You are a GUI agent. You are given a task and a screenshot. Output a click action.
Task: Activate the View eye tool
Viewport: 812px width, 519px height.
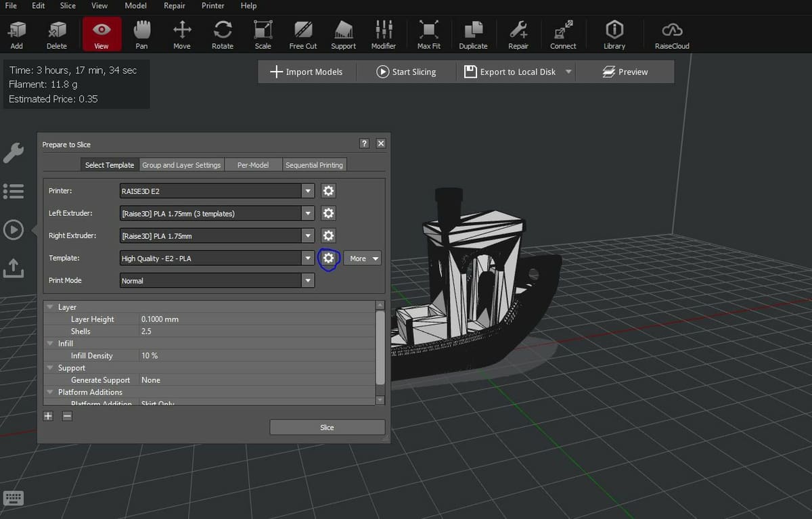point(101,35)
